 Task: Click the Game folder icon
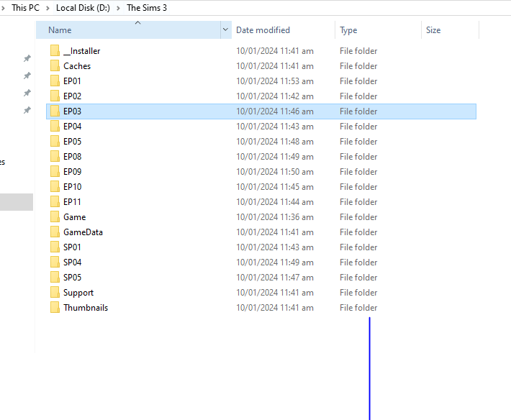click(55, 217)
